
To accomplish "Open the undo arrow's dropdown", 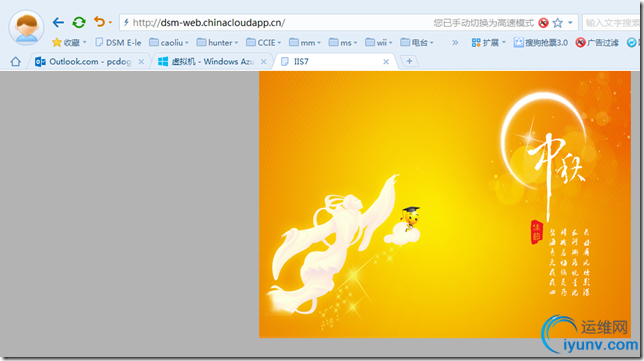I will click(x=110, y=23).
